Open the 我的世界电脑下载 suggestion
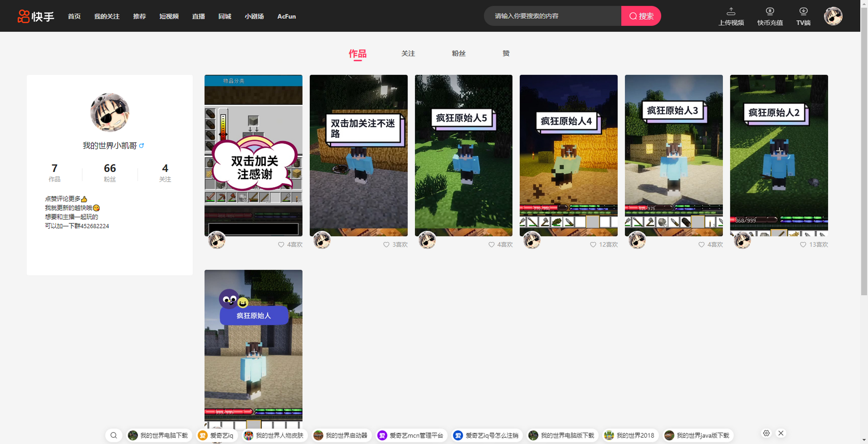 pos(159,435)
